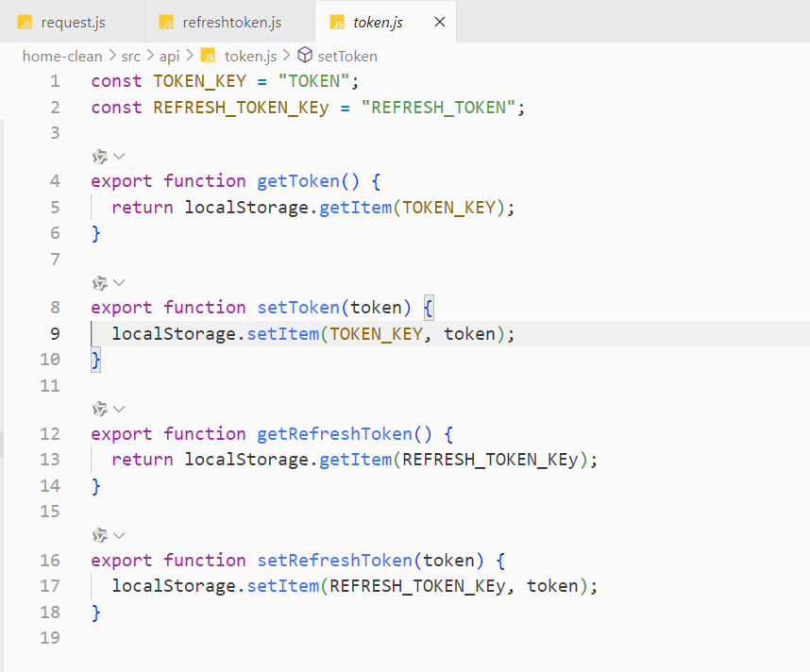
Task: Click the opening brace on line 8
Action: point(429,308)
